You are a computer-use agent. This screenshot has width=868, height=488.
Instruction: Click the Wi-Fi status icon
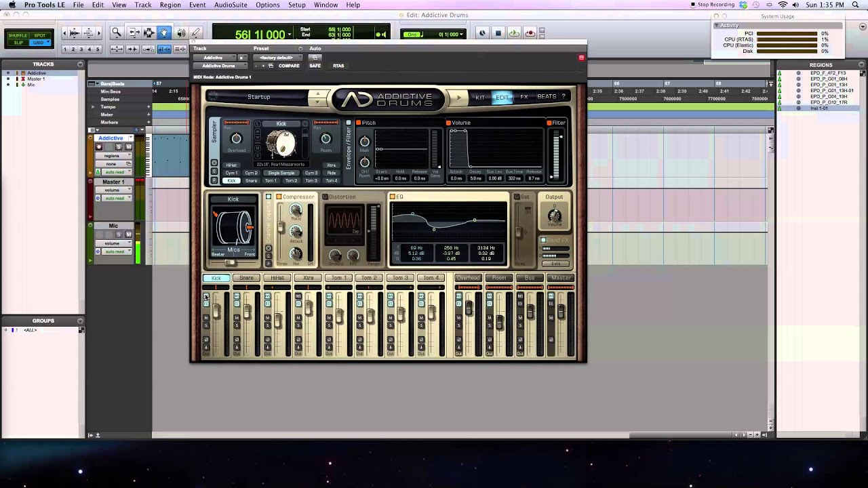pyautogui.click(x=783, y=5)
